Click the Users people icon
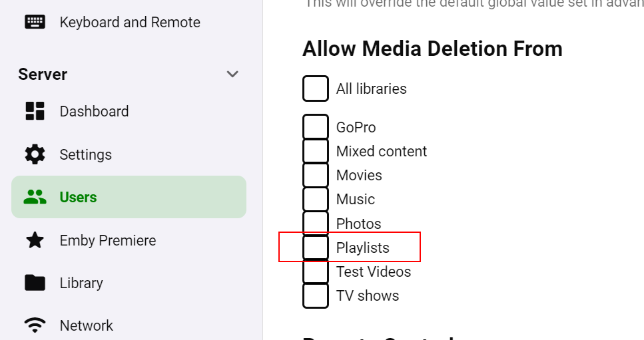 point(35,197)
